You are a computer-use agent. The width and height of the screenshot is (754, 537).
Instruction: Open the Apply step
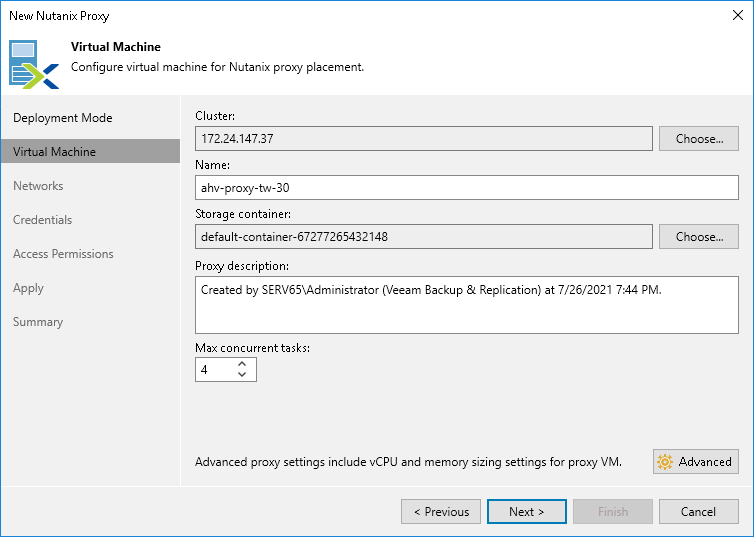[28, 288]
